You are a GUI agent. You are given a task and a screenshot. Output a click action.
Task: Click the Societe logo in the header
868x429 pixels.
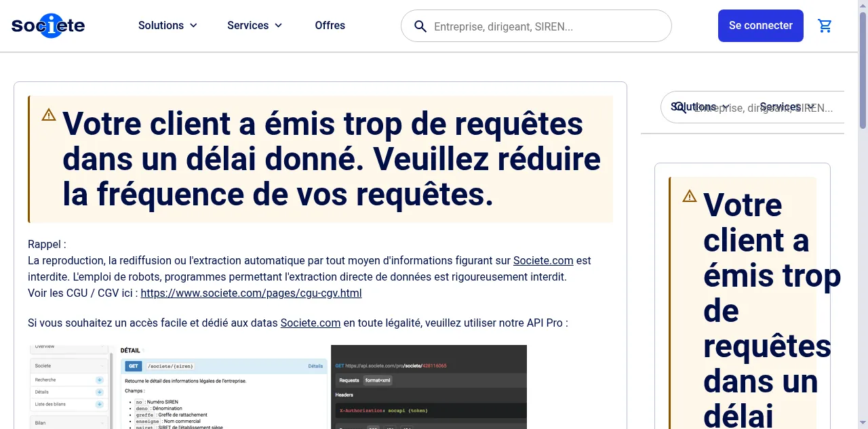pos(48,26)
